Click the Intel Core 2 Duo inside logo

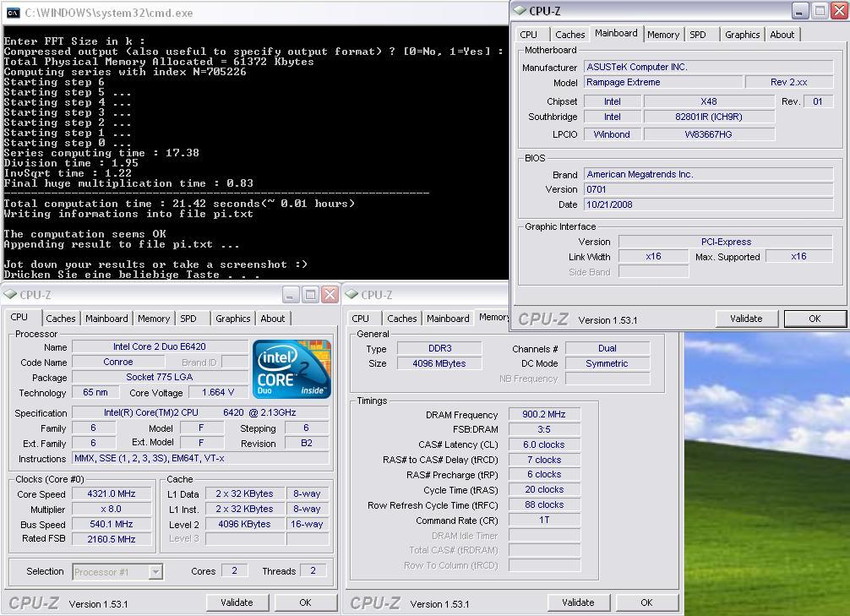point(292,368)
